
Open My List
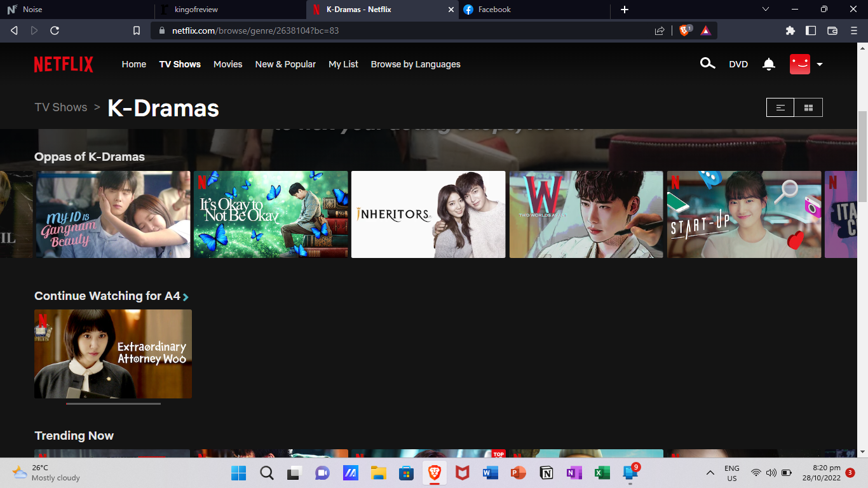point(343,64)
